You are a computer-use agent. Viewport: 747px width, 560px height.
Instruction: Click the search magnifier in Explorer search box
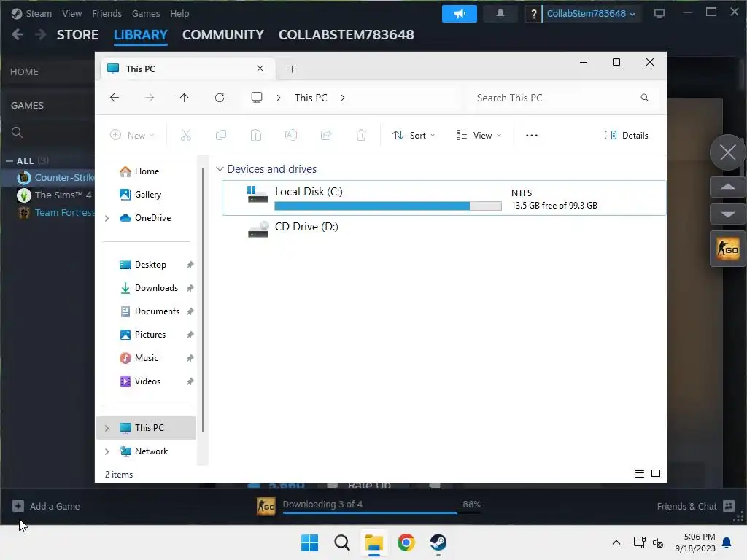645,98
